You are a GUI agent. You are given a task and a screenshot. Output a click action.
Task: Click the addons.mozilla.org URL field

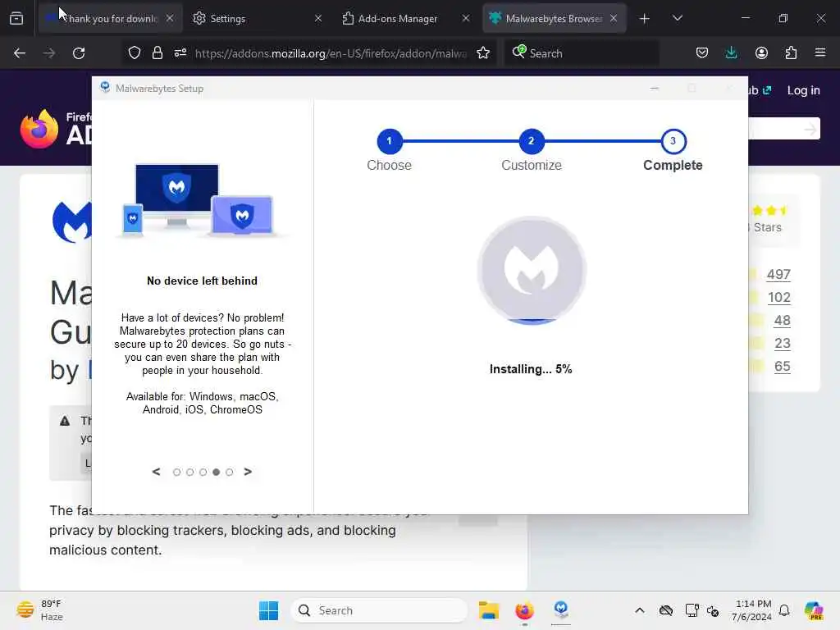tap(331, 53)
